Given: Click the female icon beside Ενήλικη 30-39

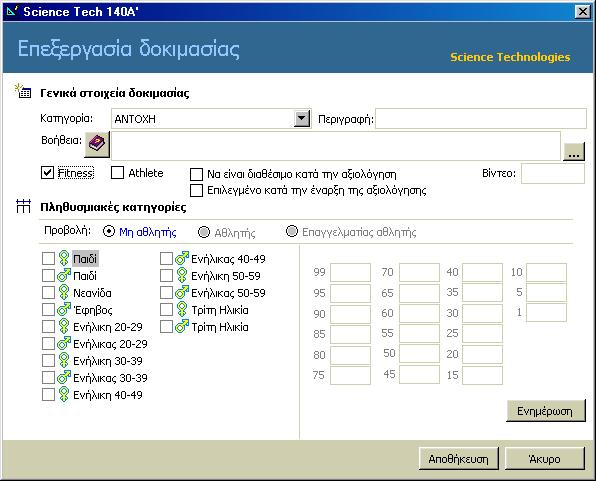Looking at the screenshot, I should click(x=64, y=360).
